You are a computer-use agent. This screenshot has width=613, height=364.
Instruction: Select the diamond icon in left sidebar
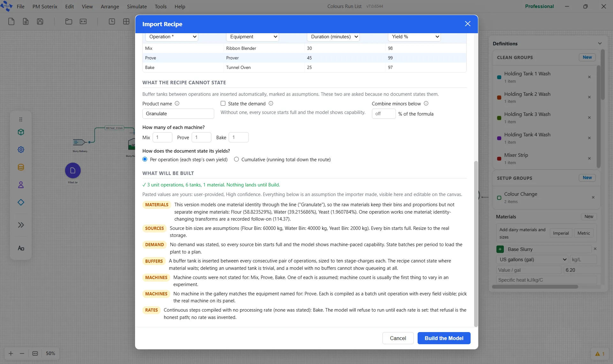point(21,202)
